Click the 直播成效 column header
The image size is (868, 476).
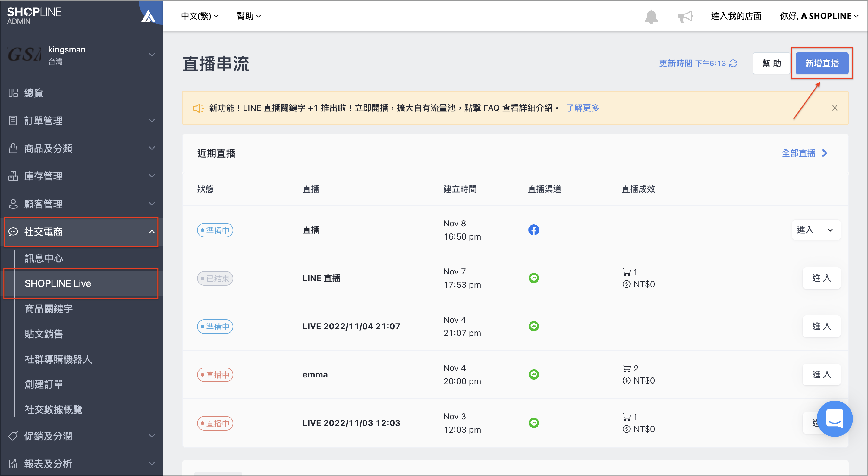(638, 189)
